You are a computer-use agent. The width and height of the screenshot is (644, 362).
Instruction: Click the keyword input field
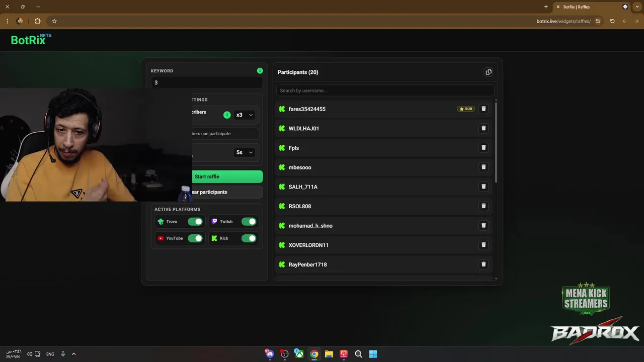coord(207,82)
